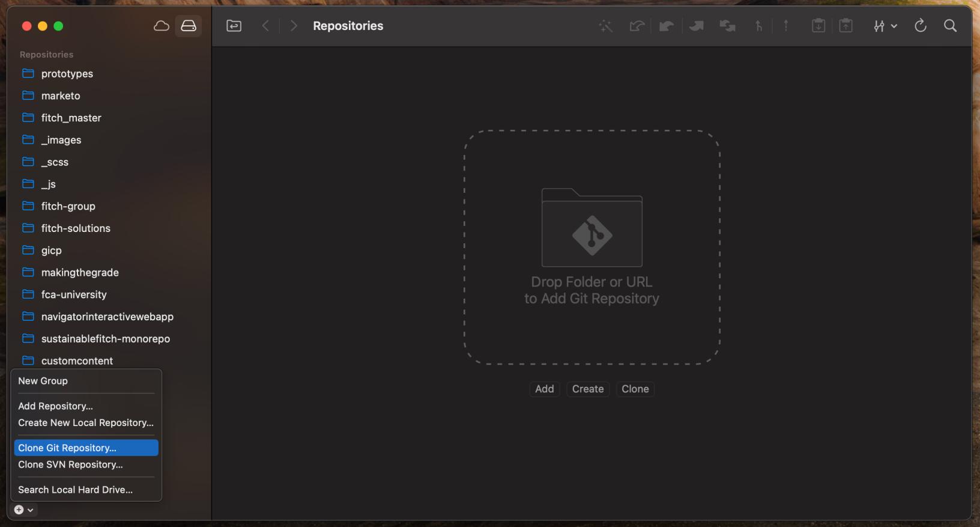
Task: Click the merge branch icon
Action: click(x=758, y=26)
